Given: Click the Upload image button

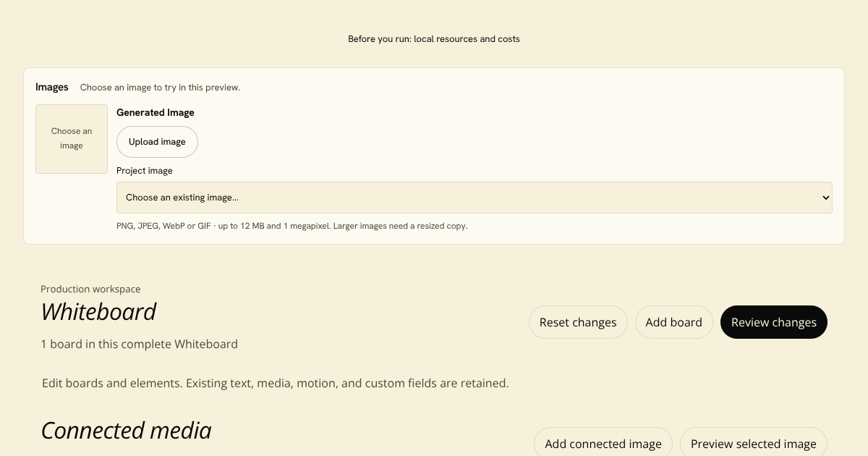Looking at the screenshot, I should coord(157,142).
